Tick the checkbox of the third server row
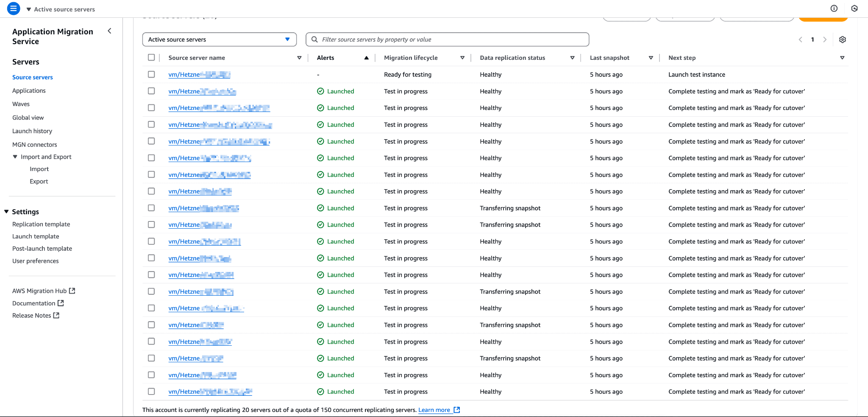 [151, 108]
